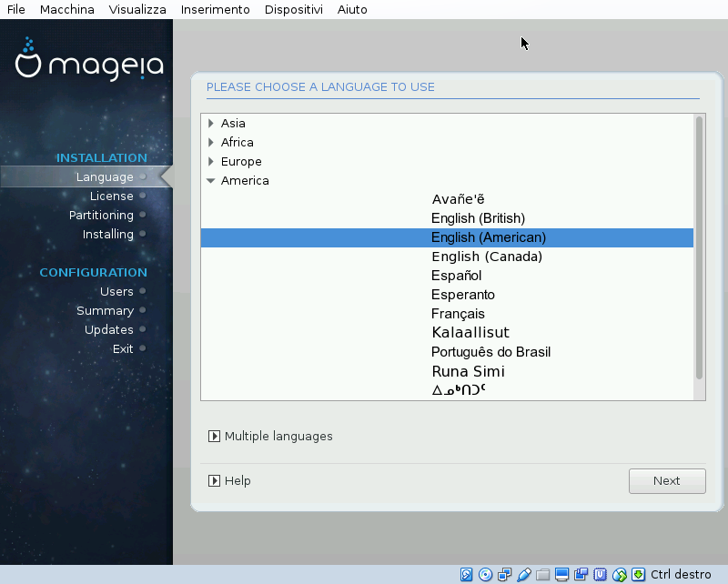The width and height of the screenshot is (728, 584).
Task: Click the CPU virtualization chip icon
Action: pyautogui.click(x=600, y=575)
